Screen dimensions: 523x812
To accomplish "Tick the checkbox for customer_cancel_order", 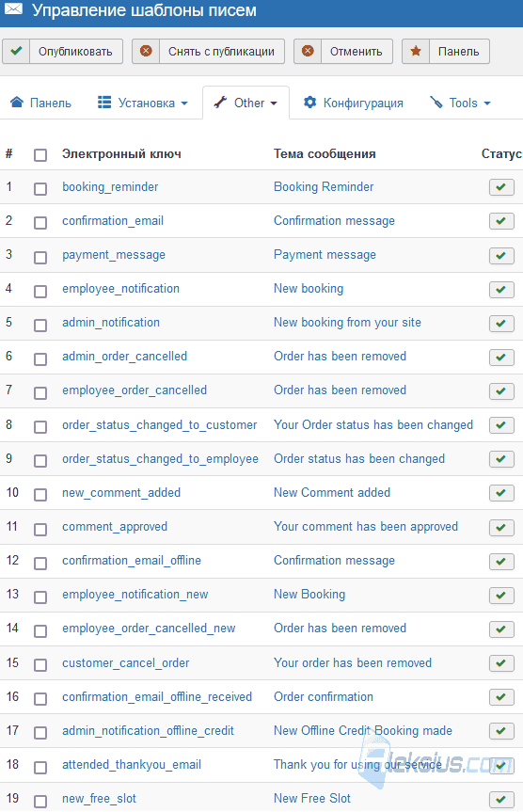I will tap(40, 664).
